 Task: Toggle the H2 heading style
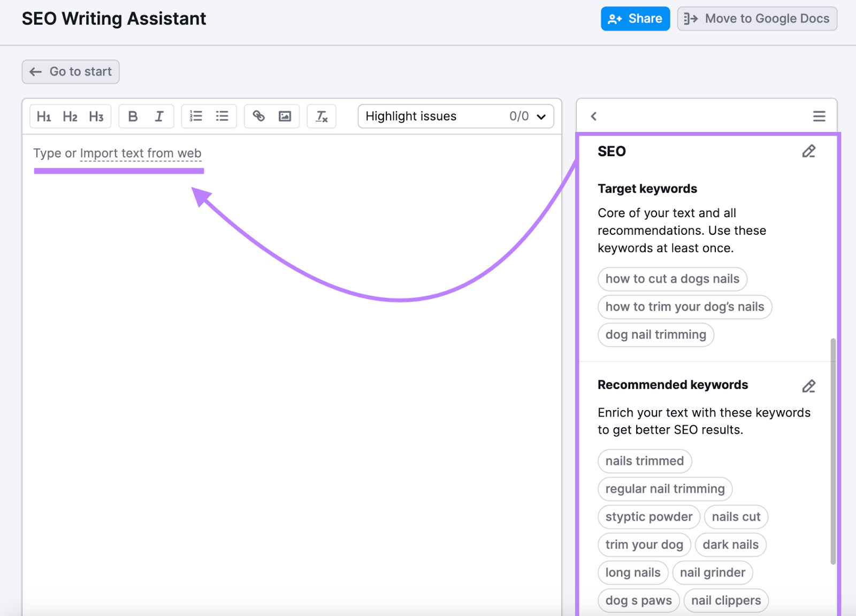70,116
